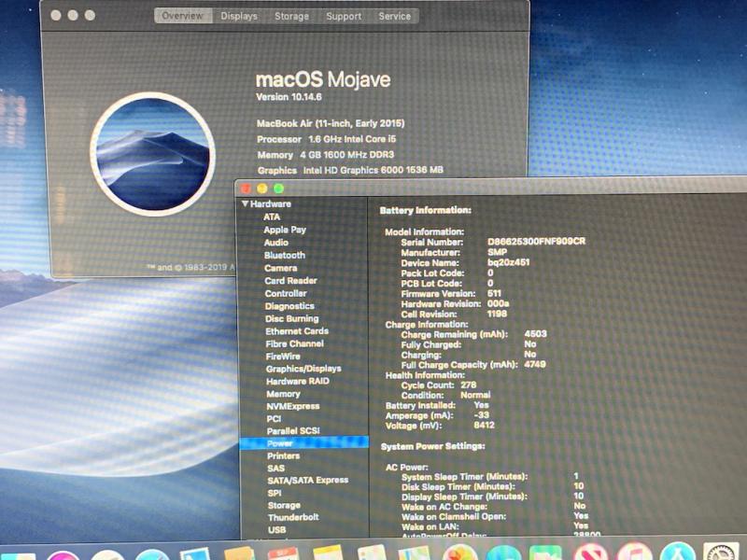
Task: Click the voltage value '8412'
Action: tap(484, 426)
